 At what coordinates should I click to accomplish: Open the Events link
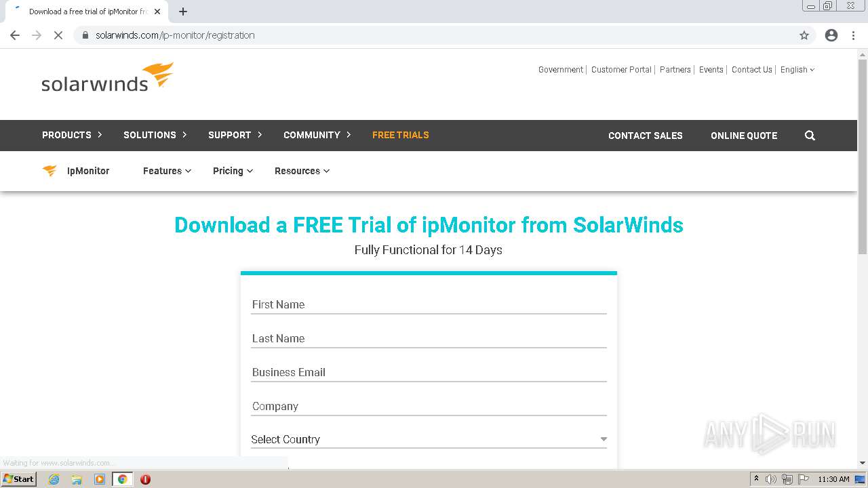tap(711, 70)
